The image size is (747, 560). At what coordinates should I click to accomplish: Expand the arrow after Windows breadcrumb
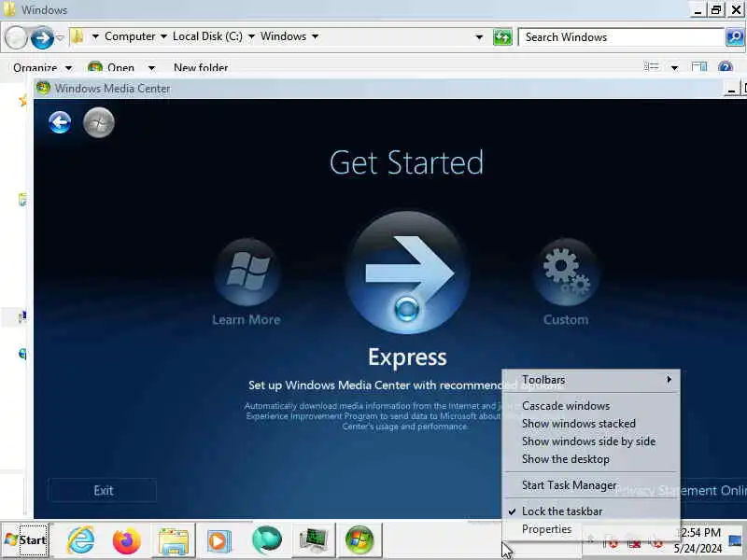point(315,36)
